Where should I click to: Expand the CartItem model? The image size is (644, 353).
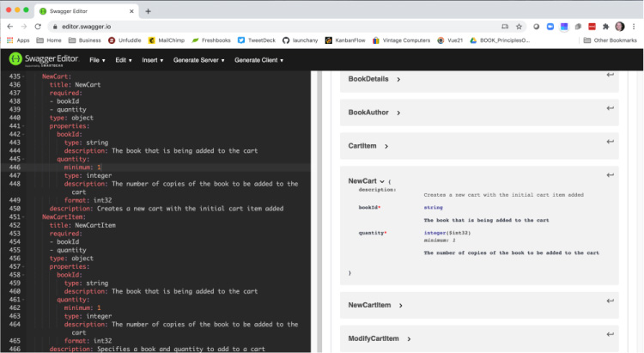coord(368,146)
